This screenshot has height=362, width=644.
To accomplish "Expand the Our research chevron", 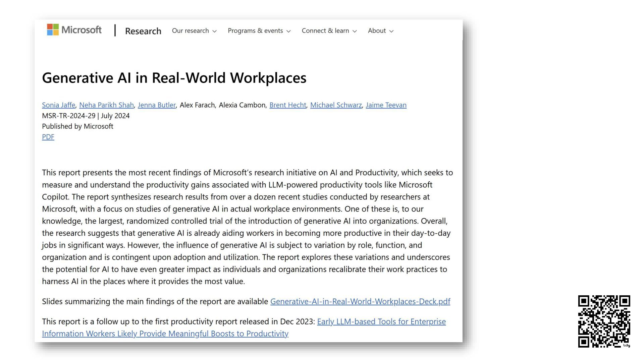I will coord(215,31).
